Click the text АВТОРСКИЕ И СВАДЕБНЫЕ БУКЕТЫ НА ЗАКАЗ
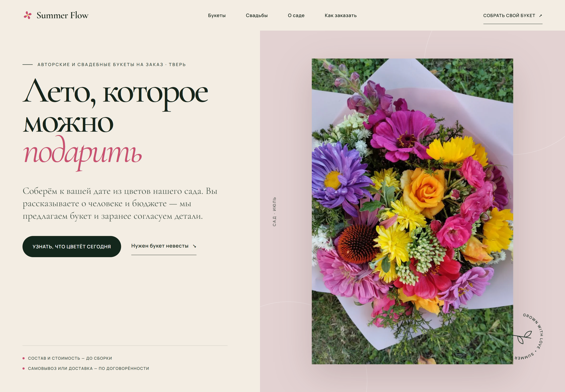The height and width of the screenshot is (392, 565). [x=100, y=65]
